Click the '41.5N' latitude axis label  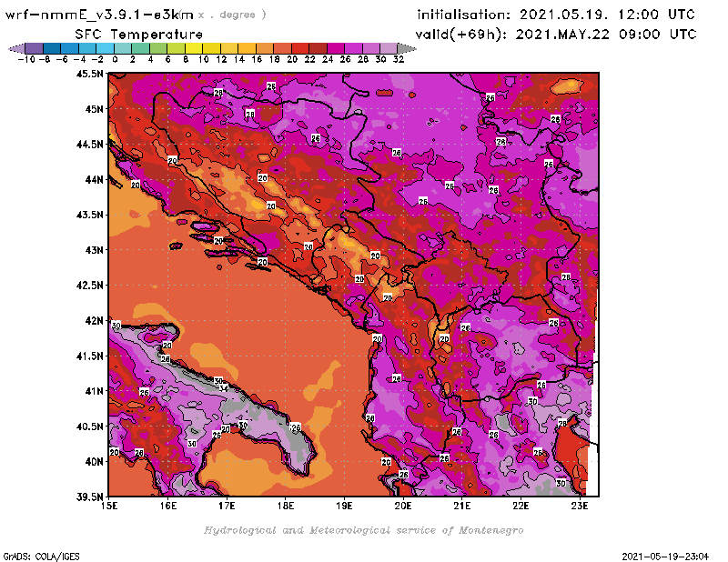89,356
